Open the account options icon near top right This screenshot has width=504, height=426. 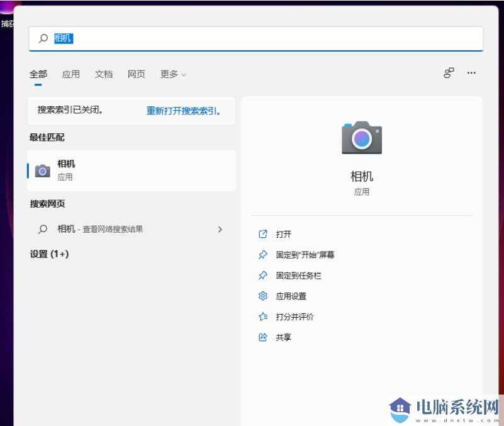[x=448, y=73]
